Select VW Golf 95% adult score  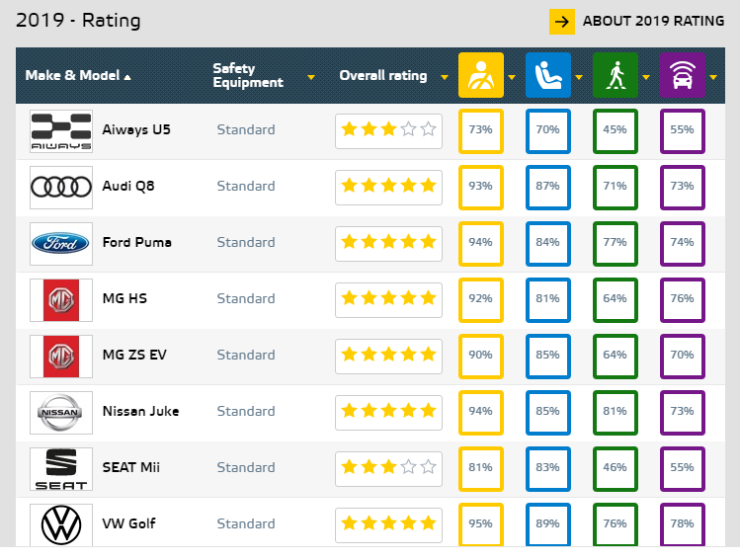coord(481,524)
